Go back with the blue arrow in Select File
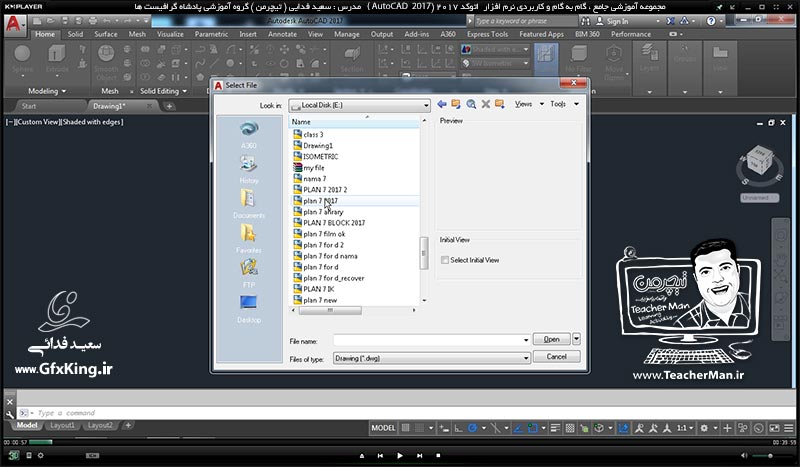This screenshot has height=467, width=800. (x=442, y=104)
